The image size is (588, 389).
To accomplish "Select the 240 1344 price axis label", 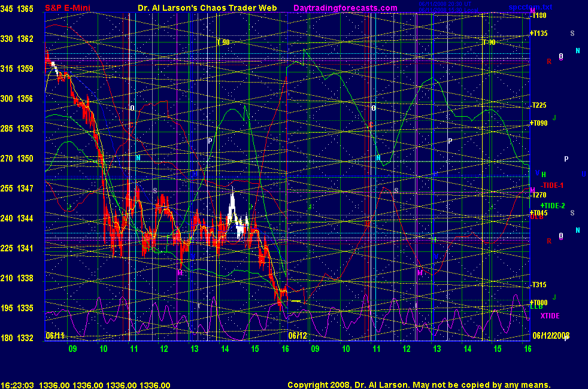I will 17,218.
